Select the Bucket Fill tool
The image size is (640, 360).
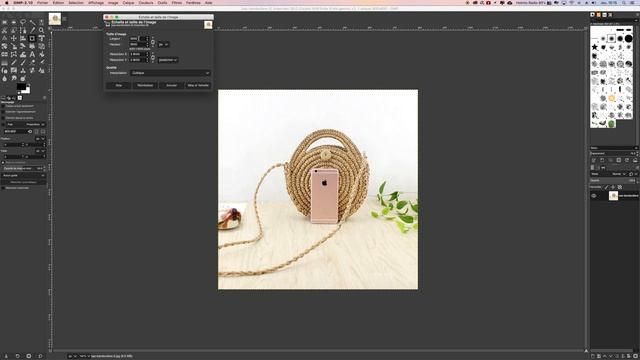41,54
